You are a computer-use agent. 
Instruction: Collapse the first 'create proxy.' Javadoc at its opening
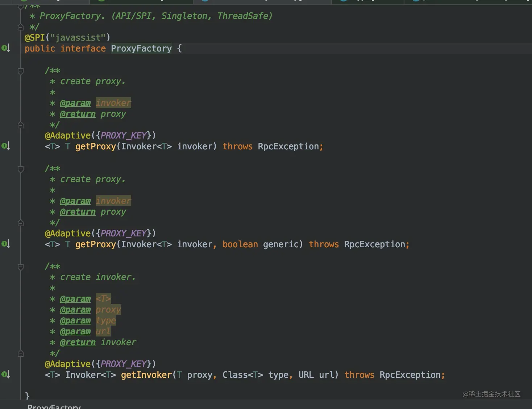tap(21, 71)
